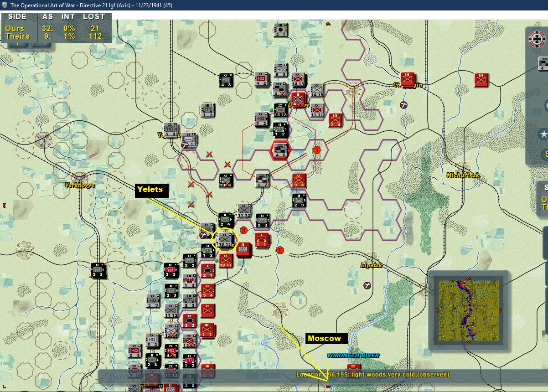Click the minimap scroll-left arrow

(x=436, y=311)
